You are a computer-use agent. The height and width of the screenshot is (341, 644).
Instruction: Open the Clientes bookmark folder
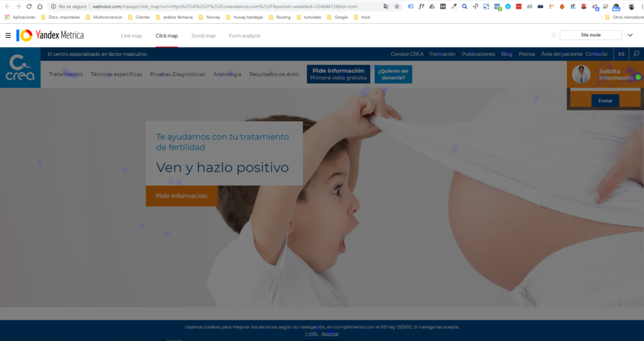(x=139, y=17)
